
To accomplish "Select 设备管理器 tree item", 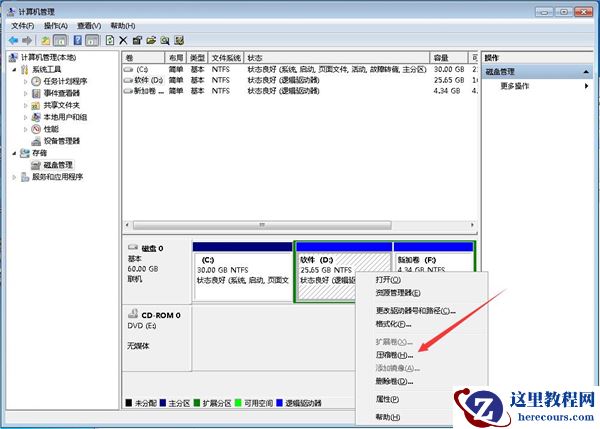I will (x=62, y=141).
